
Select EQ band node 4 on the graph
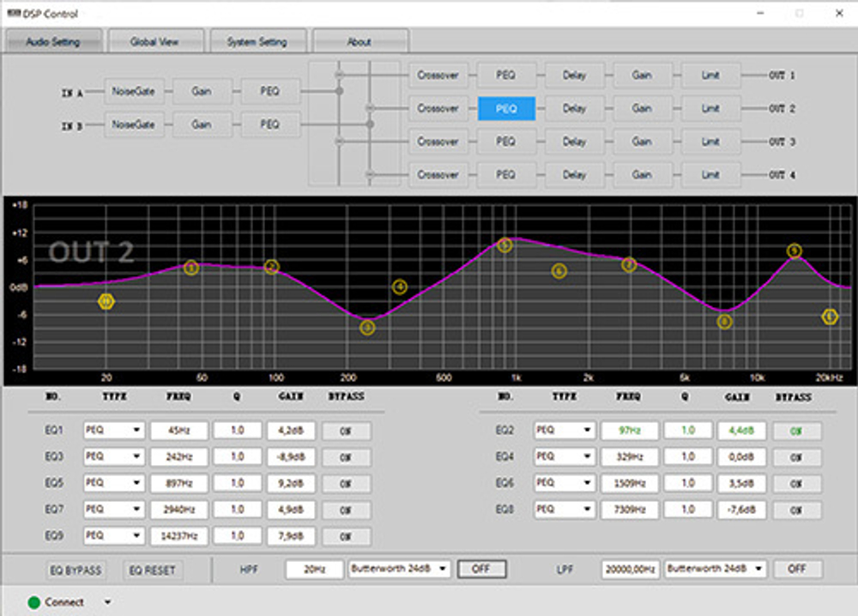[x=400, y=287]
